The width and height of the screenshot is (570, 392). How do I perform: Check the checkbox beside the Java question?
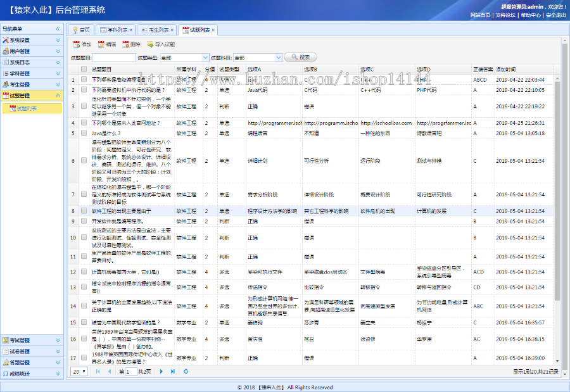pos(84,132)
